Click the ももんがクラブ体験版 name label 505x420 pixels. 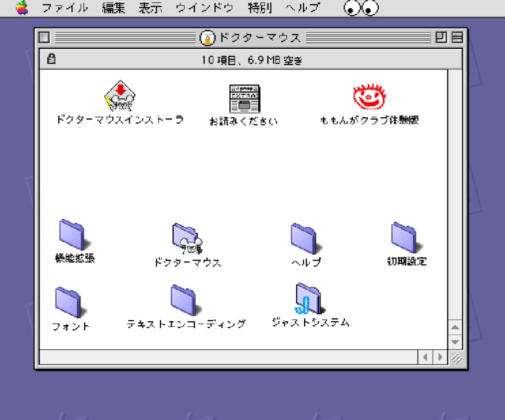[369, 120]
